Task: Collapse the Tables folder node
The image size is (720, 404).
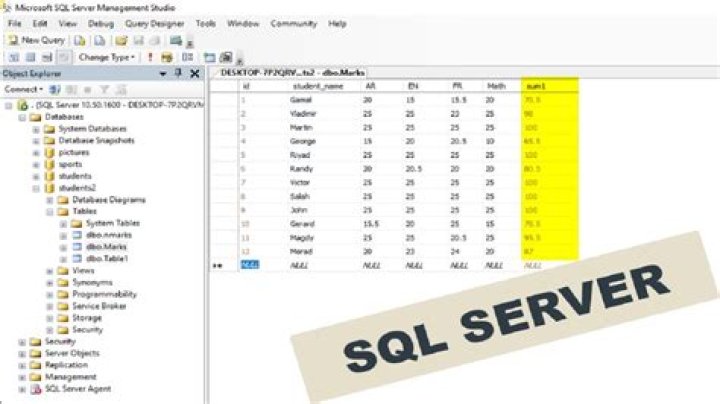Action: coord(50,212)
